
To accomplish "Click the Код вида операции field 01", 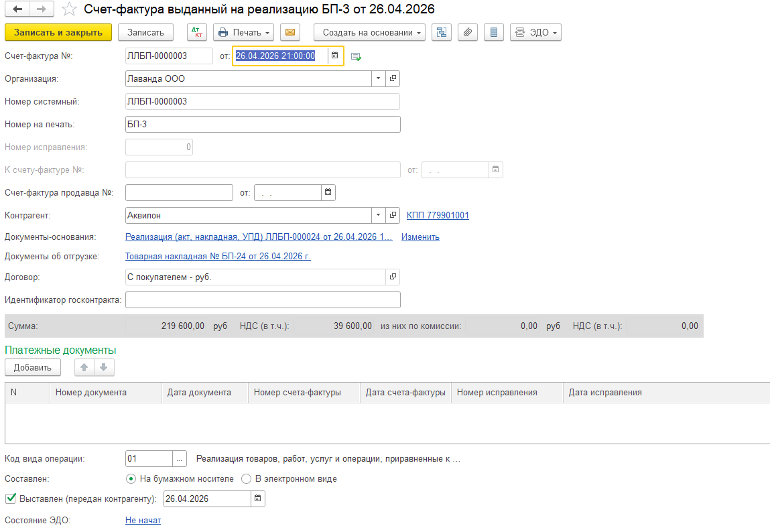I will (x=149, y=459).
